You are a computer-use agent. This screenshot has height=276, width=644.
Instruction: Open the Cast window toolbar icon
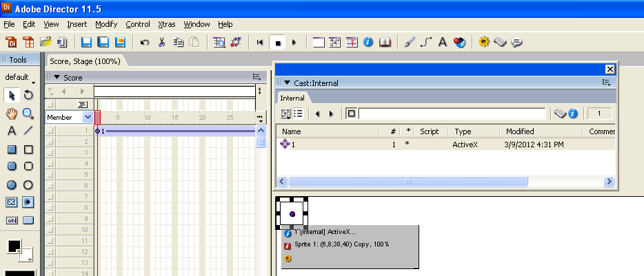tap(335, 42)
